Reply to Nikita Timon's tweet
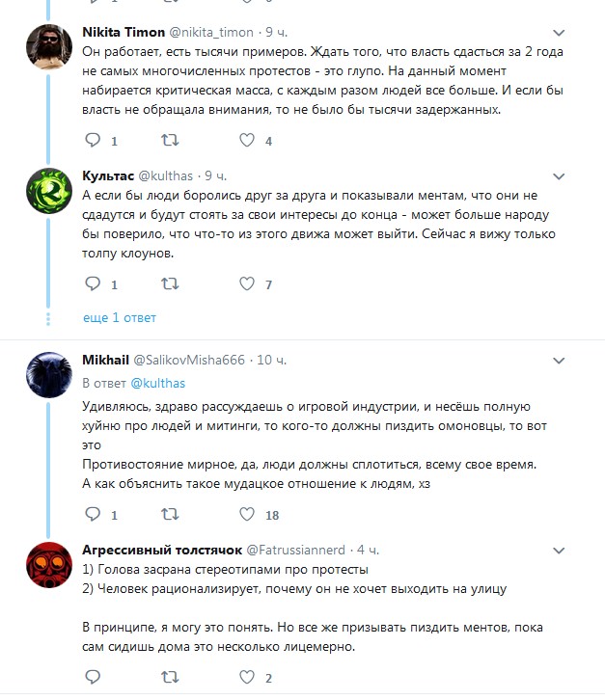This screenshot has width=605, height=700. tap(94, 141)
